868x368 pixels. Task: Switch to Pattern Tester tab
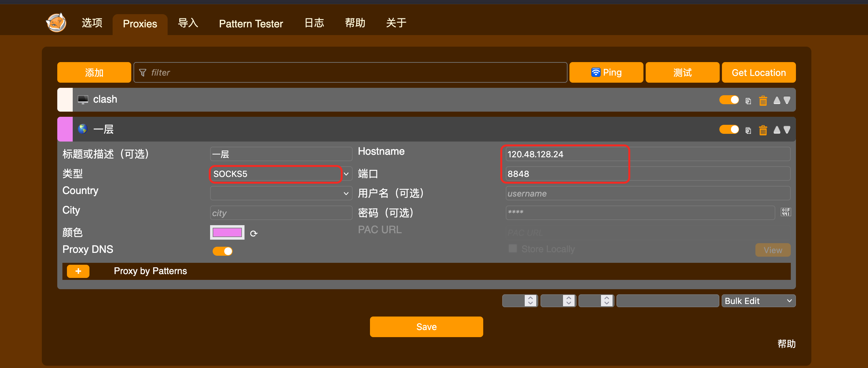click(251, 23)
